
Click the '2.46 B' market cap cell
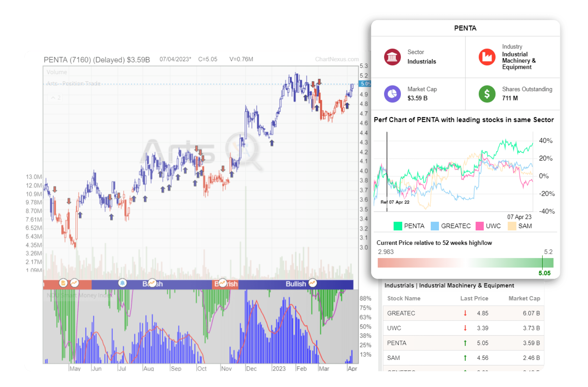[531, 358]
